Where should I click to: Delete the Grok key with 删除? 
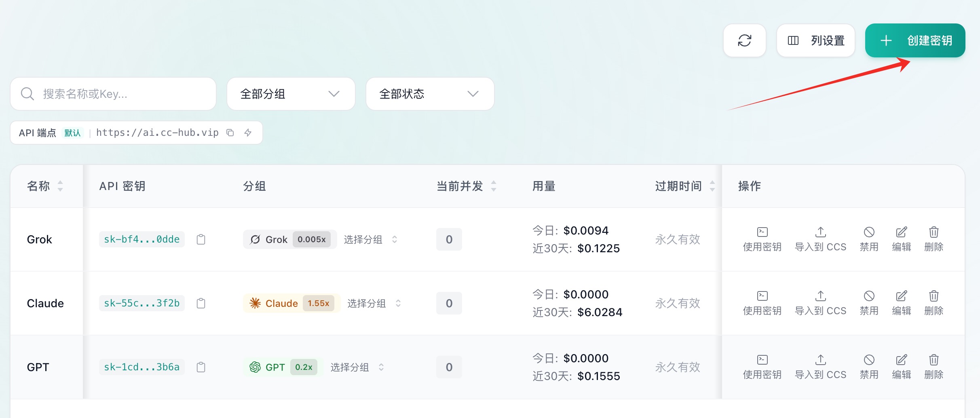tap(934, 239)
